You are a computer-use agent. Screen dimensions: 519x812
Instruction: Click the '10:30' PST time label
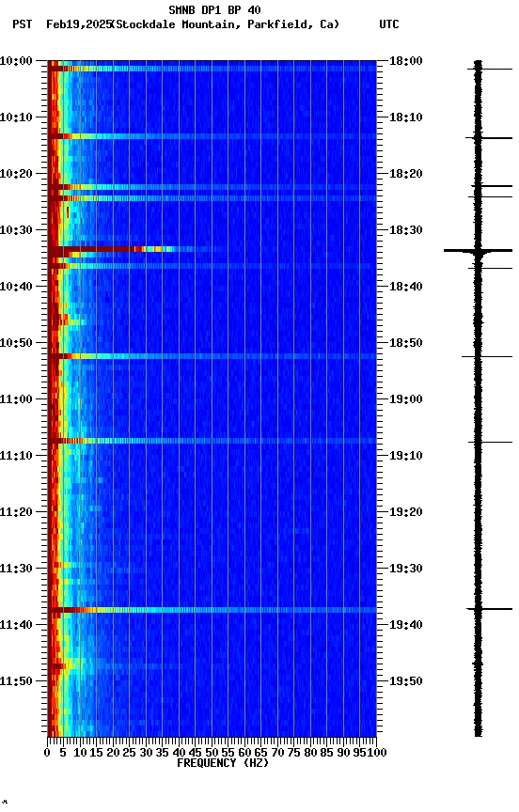pyautogui.click(x=16, y=230)
